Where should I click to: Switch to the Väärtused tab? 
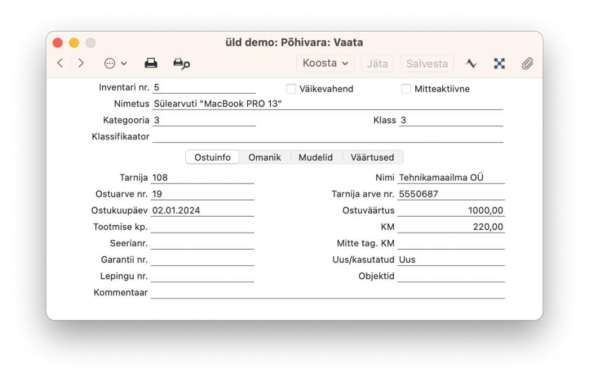pyautogui.click(x=372, y=157)
